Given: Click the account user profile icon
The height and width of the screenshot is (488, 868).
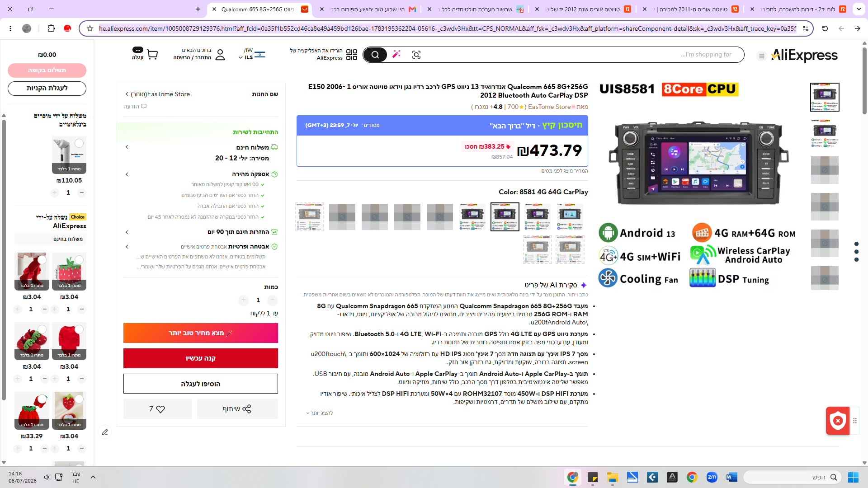Looking at the screenshot, I should click(220, 55).
